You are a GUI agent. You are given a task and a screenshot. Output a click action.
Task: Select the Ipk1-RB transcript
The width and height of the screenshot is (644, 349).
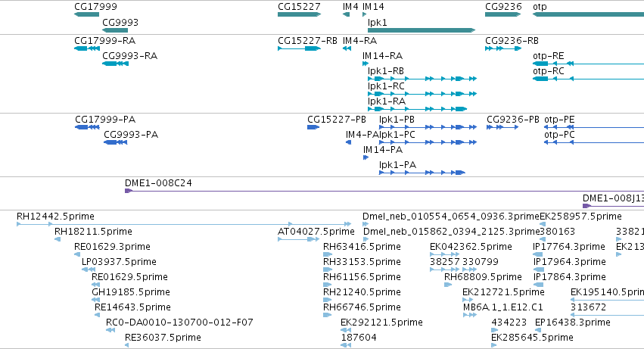coord(422,79)
